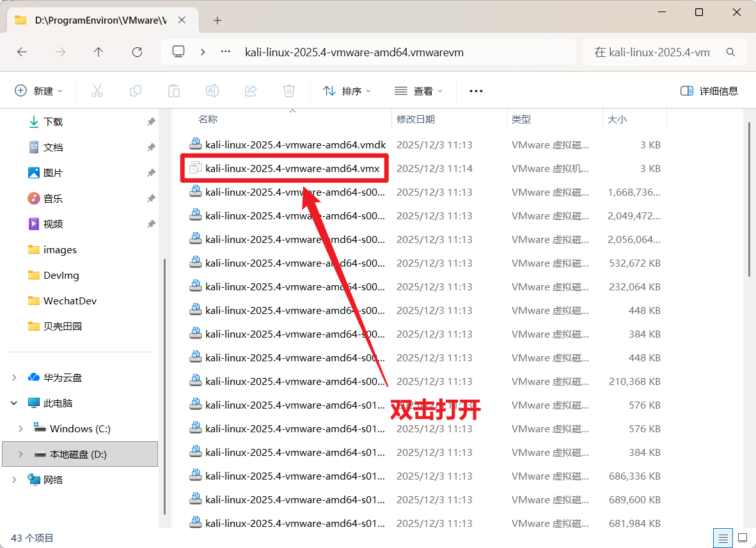Click the Delete trash icon

(289, 91)
